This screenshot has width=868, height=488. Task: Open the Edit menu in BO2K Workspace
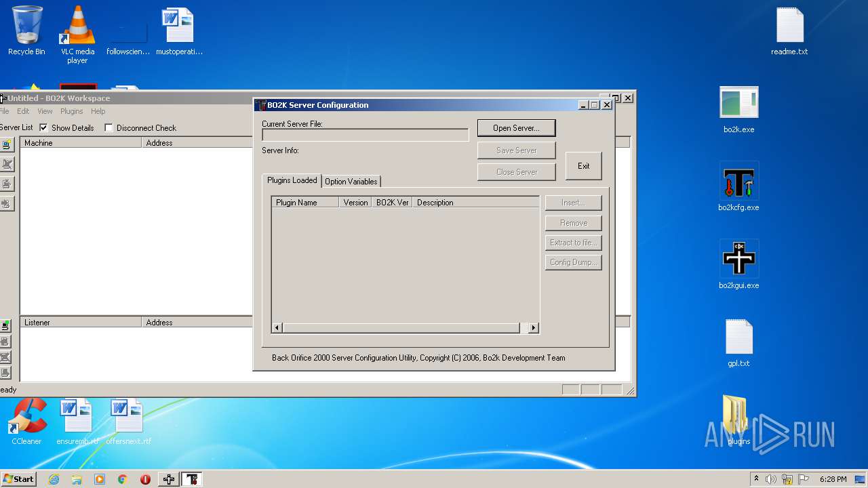[x=23, y=111]
